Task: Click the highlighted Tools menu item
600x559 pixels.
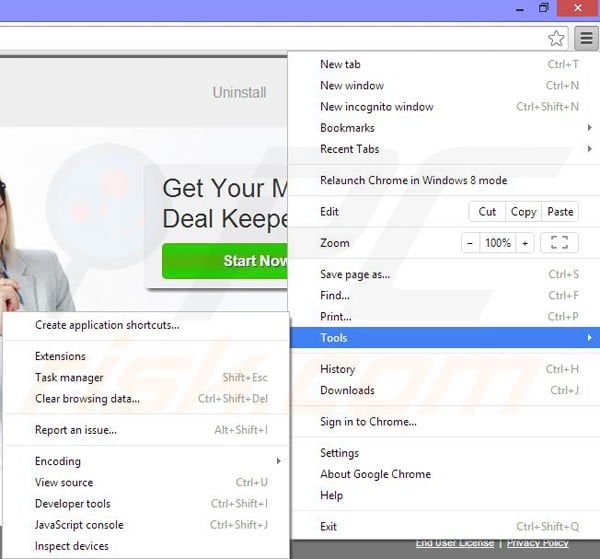Action: pos(444,337)
